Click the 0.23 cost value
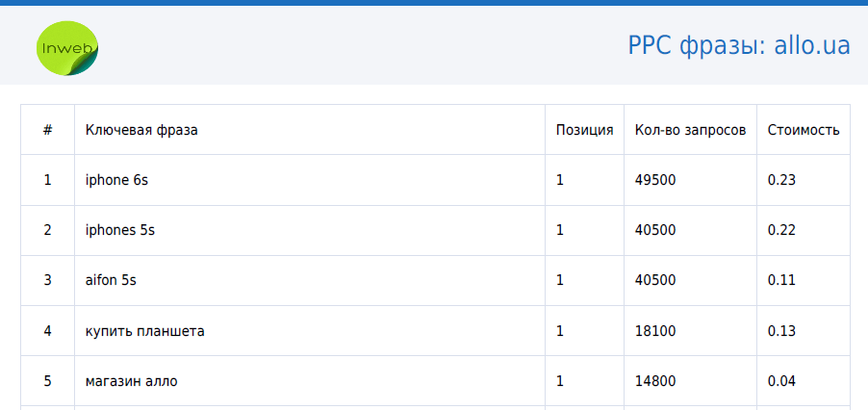 [781, 180]
